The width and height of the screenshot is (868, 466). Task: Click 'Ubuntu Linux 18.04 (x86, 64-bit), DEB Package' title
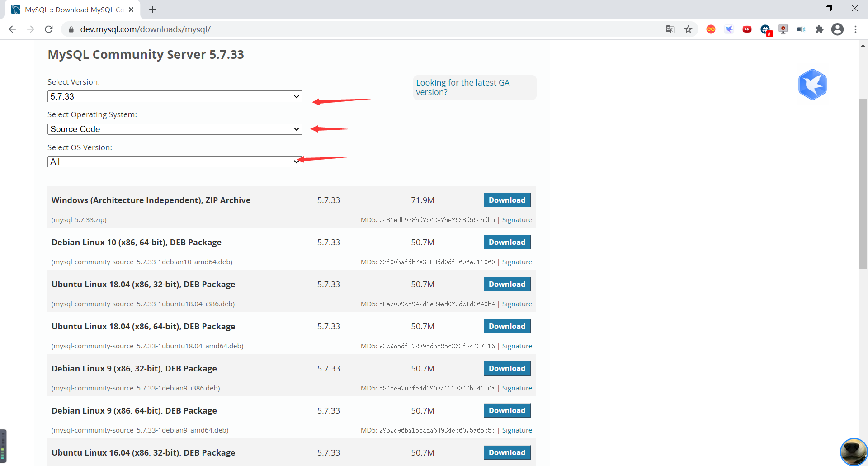pyautogui.click(x=143, y=327)
